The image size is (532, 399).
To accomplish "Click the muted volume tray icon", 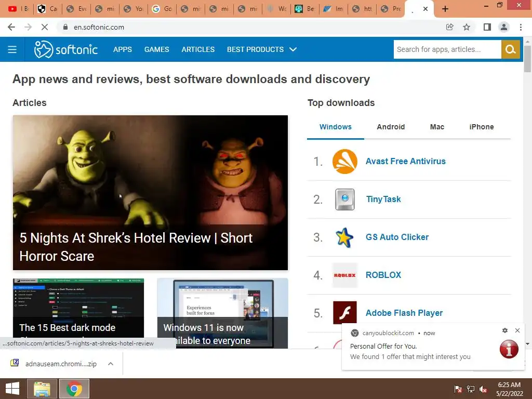I will coord(483,389).
